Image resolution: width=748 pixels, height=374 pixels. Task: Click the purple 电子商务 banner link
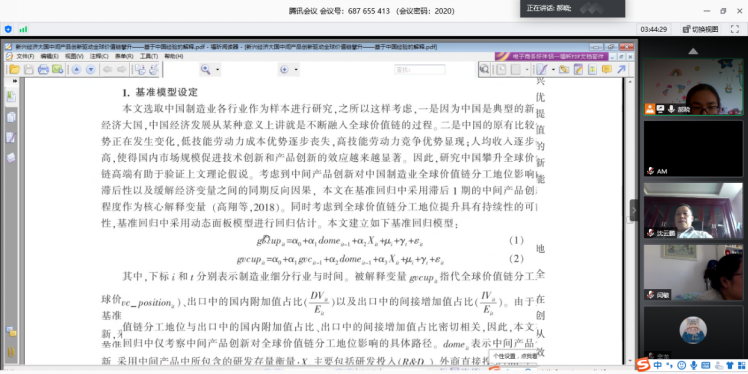[x=552, y=56]
